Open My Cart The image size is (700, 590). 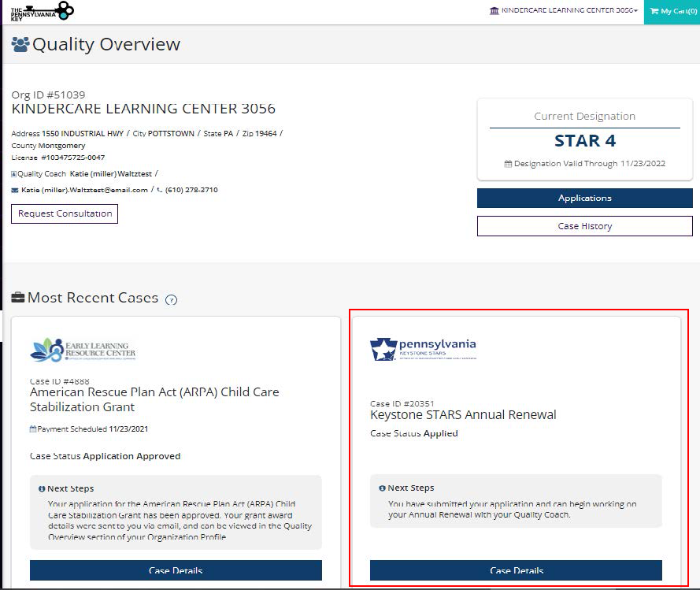pyautogui.click(x=673, y=11)
